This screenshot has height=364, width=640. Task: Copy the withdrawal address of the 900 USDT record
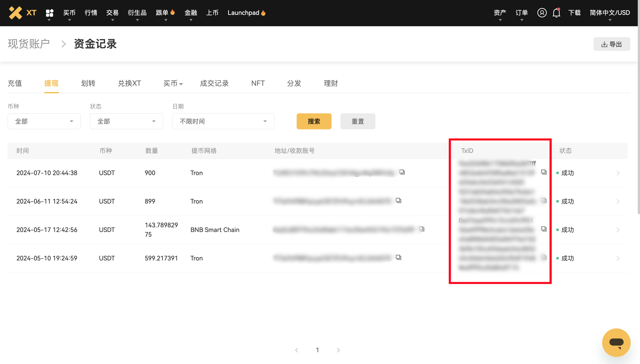[x=402, y=172]
